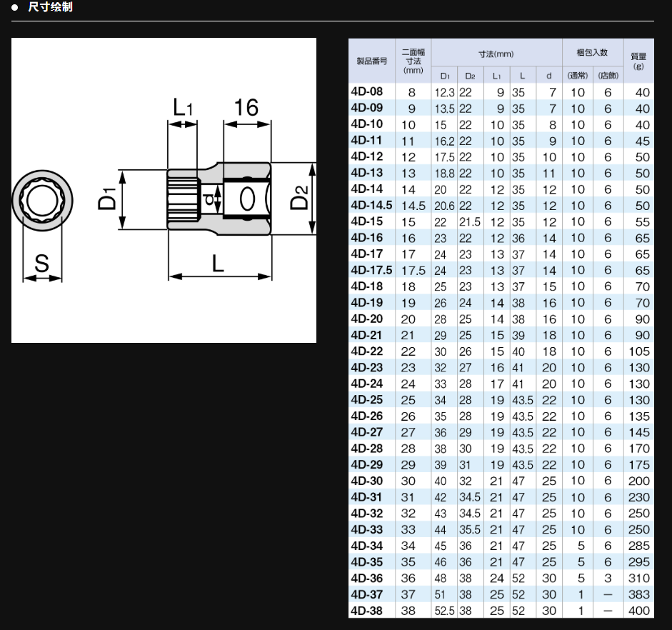
Task: Click the 質量 (g) column header
Action: click(638, 61)
